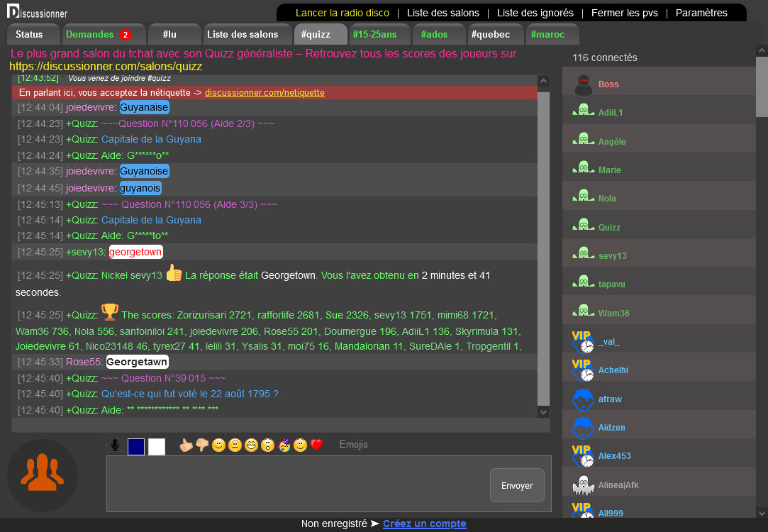Image resolution: width=768 pixels, height=532 pixels.
Task: Click the 'guyanois' message from joiedevivre
Action: 140,188
